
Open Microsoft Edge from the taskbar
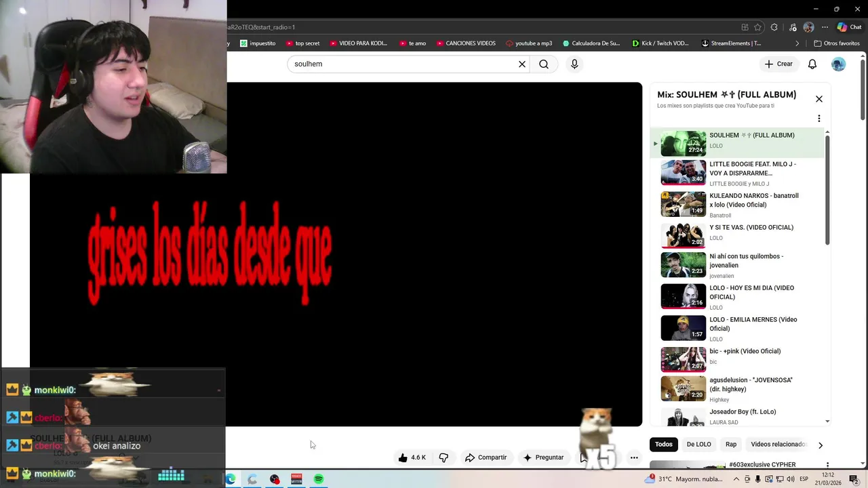[x=231, y=479]
